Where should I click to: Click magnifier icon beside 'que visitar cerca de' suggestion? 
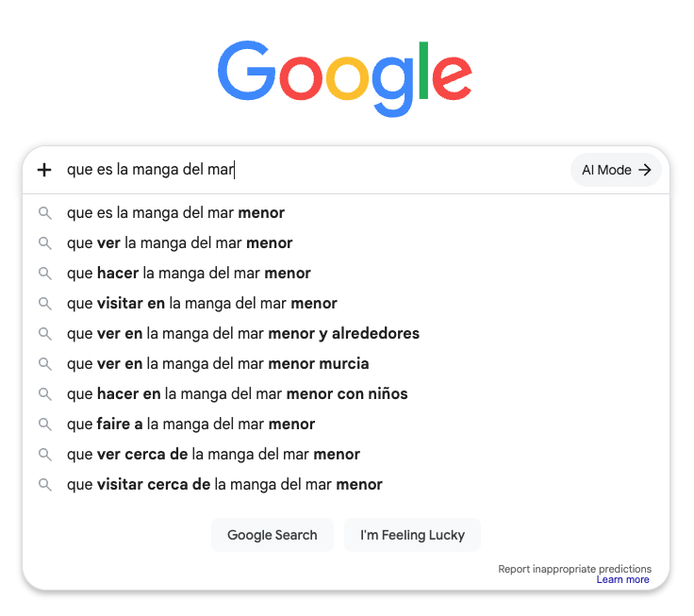[44, 485]
